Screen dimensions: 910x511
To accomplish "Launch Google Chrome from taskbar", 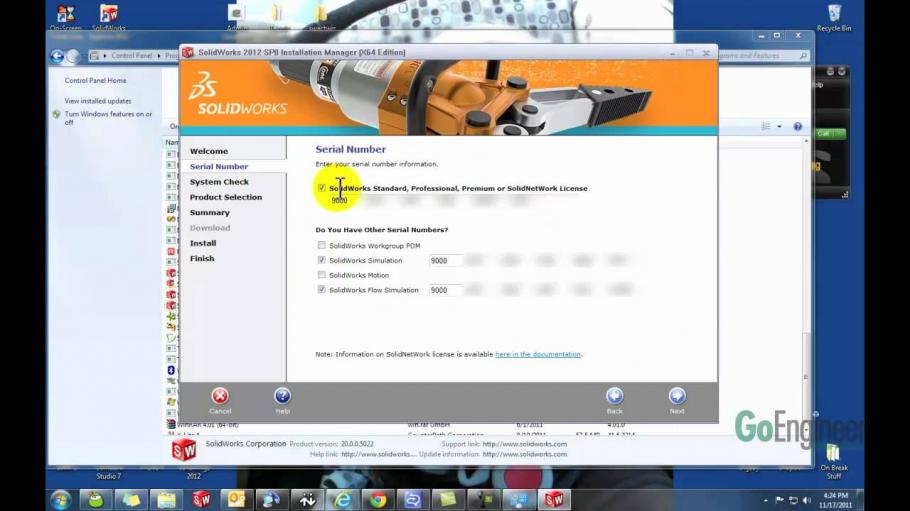I will pyautogui.click(x=378, y=499).
